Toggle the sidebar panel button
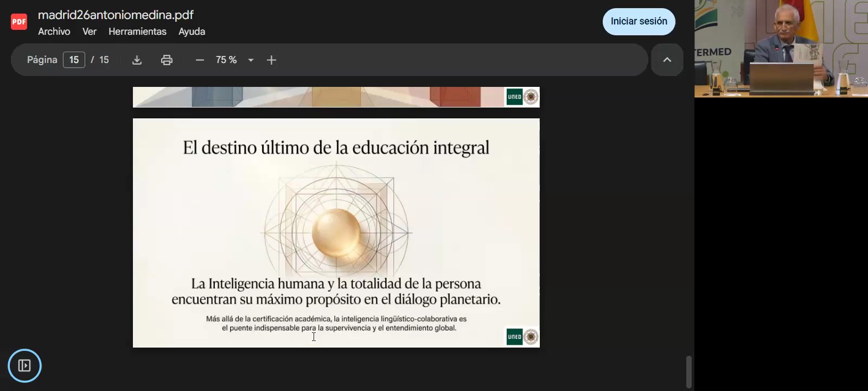This screenshot has width=868, height=391. click(24, 365)
